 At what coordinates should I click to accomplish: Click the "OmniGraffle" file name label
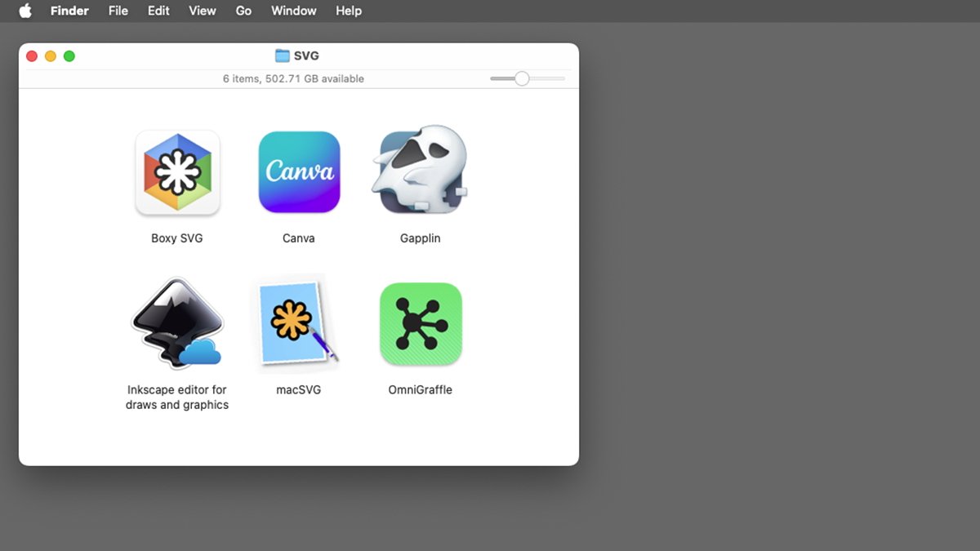pyautogui.click(x=421, y=389)
